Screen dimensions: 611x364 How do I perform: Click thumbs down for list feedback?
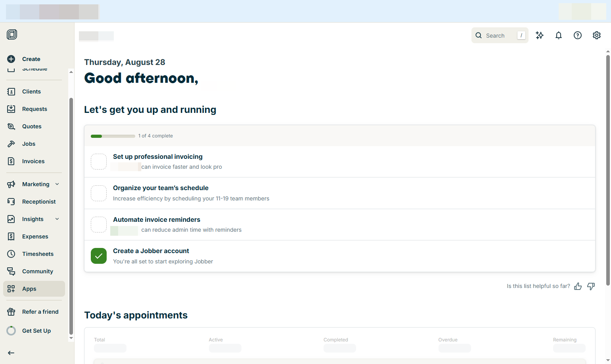pos(591,286)
